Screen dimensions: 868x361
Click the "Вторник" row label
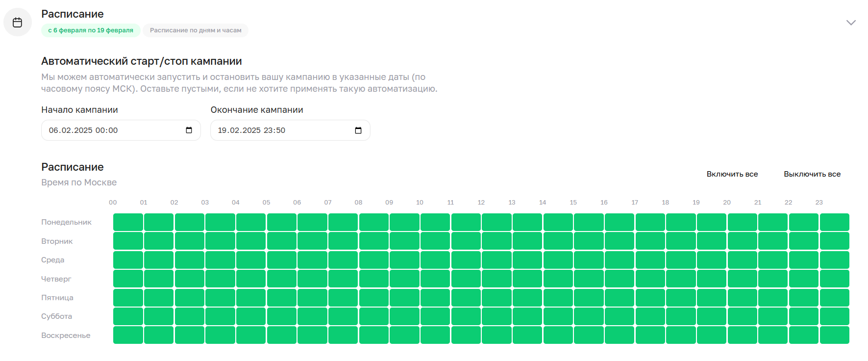[57, 241]
